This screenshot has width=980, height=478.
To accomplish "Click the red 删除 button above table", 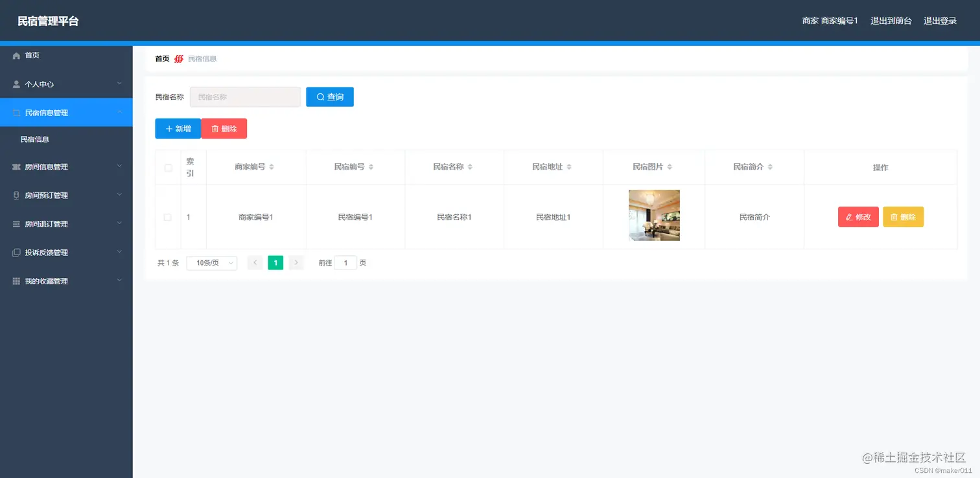I will click(x=224, y=129).
